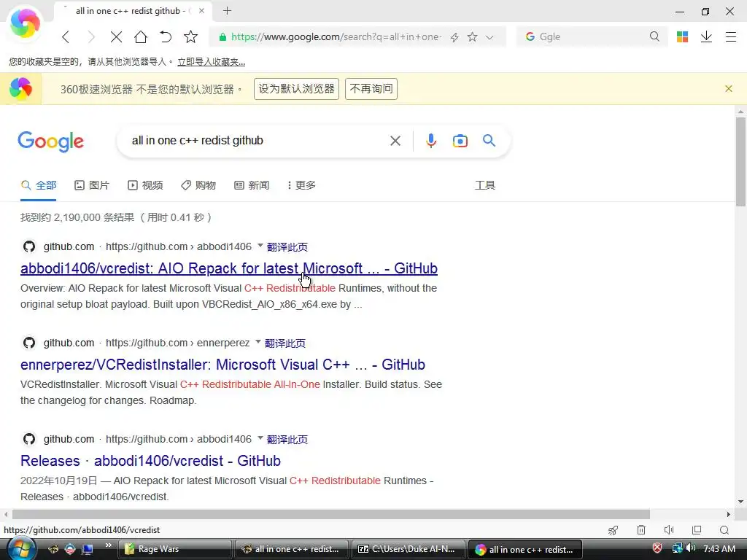Viewport: 747px width, 560px height.
Task: Click the horizontal scrollbar thumb
Action: (x=331, y=514)
